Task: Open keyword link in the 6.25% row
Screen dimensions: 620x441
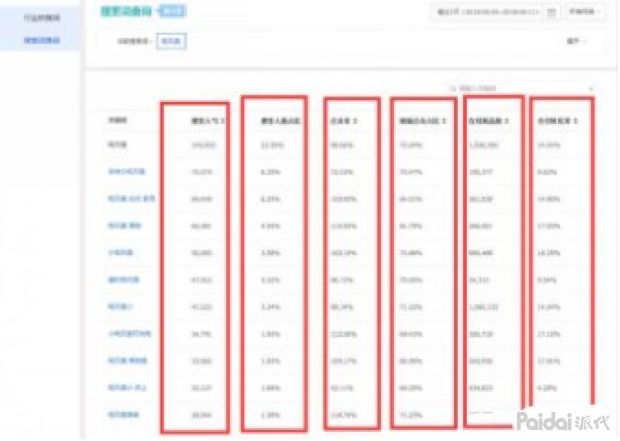Action: point(127,171)
